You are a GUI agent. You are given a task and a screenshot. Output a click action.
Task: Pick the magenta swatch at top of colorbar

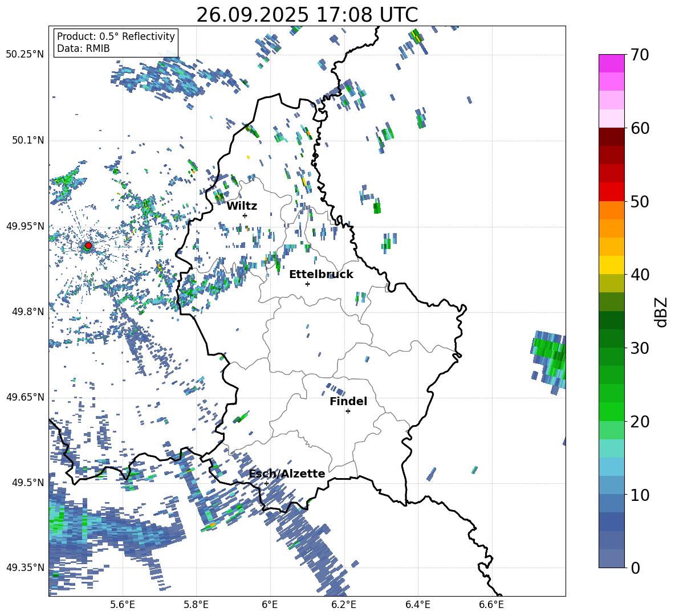(612, 63)
